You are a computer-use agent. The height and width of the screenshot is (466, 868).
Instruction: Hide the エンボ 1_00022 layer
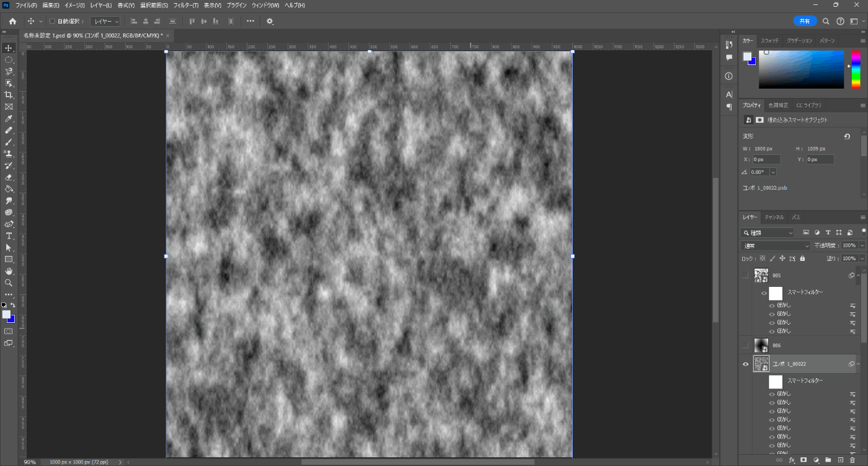745,364
